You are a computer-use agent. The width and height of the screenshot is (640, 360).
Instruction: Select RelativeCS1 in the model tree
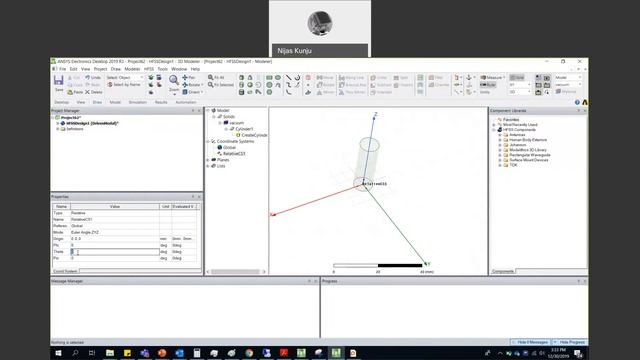point(234,154)
